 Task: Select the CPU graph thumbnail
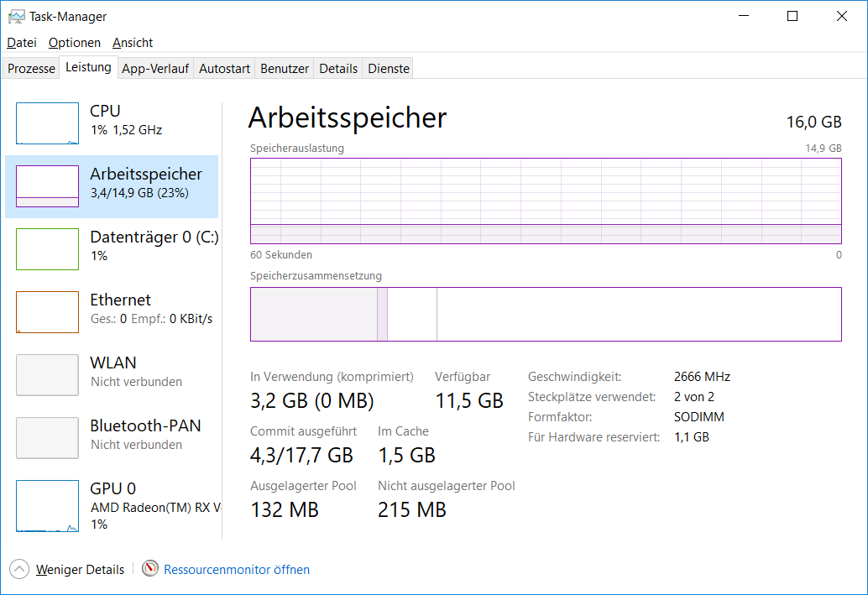47,123
